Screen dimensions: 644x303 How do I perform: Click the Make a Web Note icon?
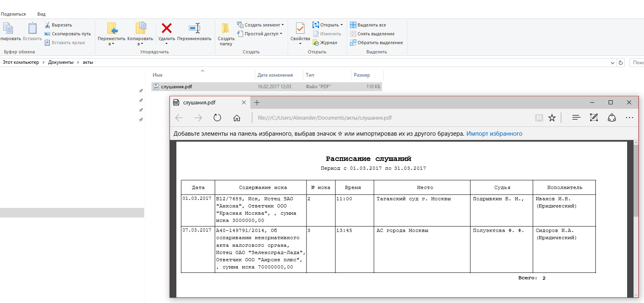coord(594,118)
